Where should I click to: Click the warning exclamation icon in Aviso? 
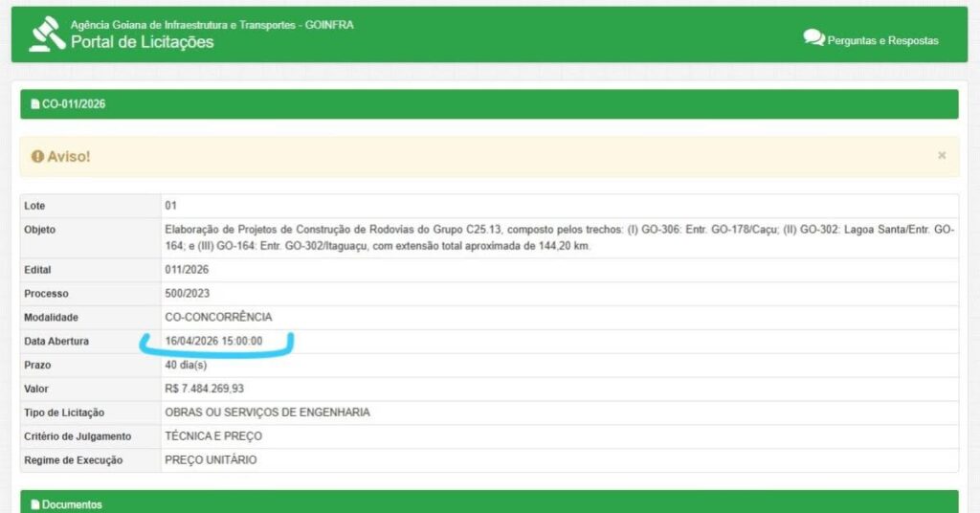pyautogui.click(x=37, y=156)
